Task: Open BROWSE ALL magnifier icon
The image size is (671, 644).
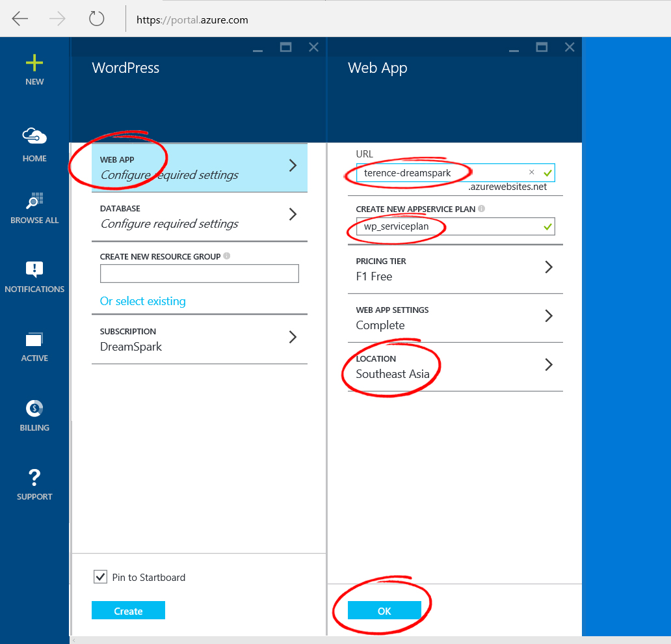Action: pos(34,200)
